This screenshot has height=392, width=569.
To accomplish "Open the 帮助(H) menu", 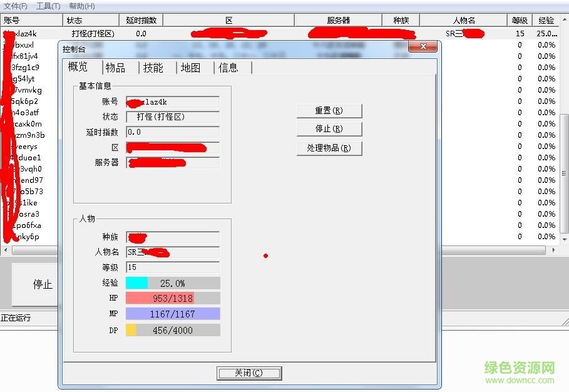I will coord(80,5).
